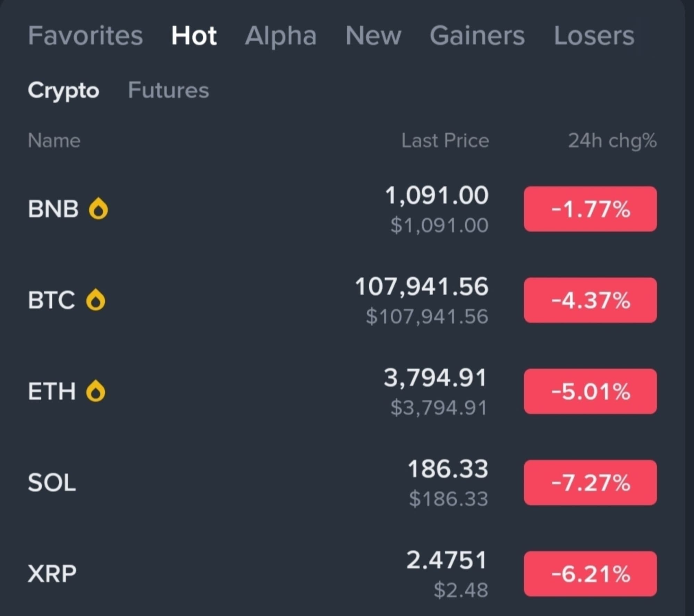Switch to the Favorites tab
Screen dimensions: 694x616
85,36
